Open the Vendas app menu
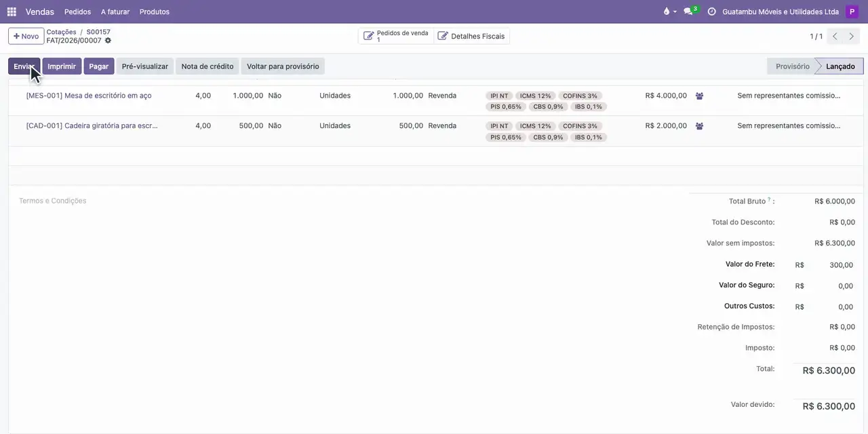 (x=40, y=12)
